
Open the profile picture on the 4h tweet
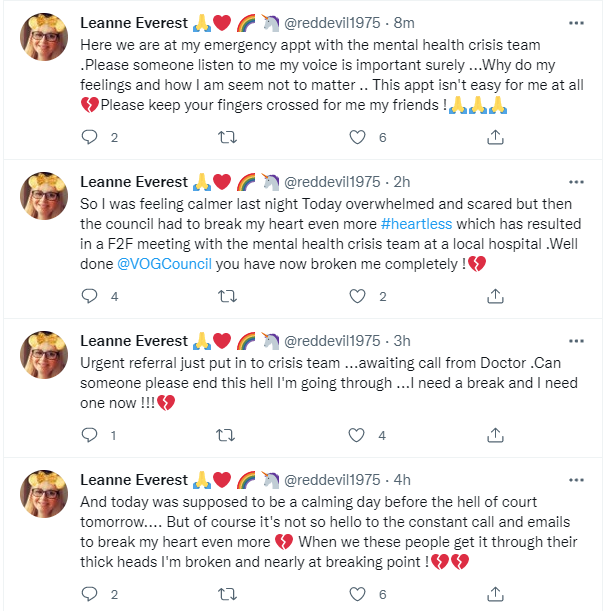[x=44, y=494]
